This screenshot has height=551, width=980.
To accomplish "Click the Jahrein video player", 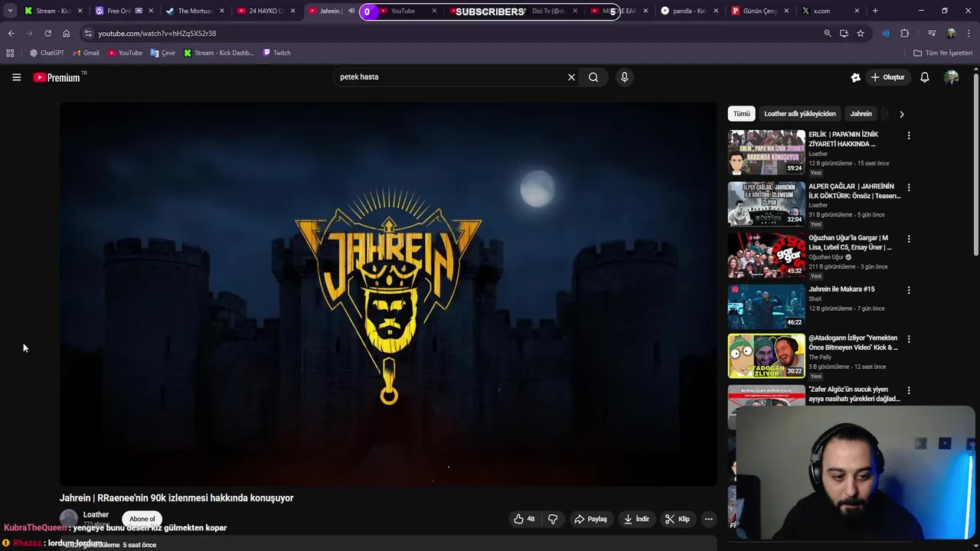I will click(x=388, y=294).
